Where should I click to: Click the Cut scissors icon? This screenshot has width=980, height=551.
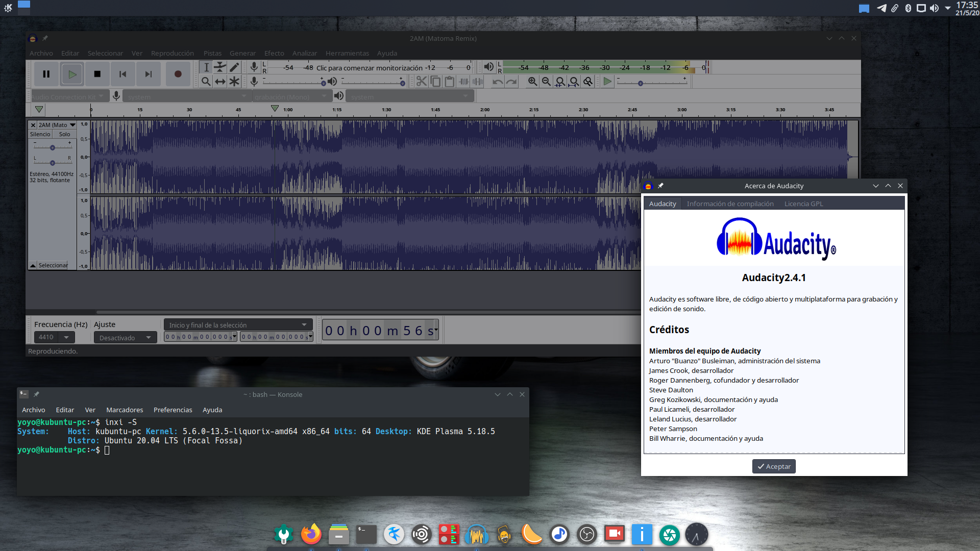point(421,82)
